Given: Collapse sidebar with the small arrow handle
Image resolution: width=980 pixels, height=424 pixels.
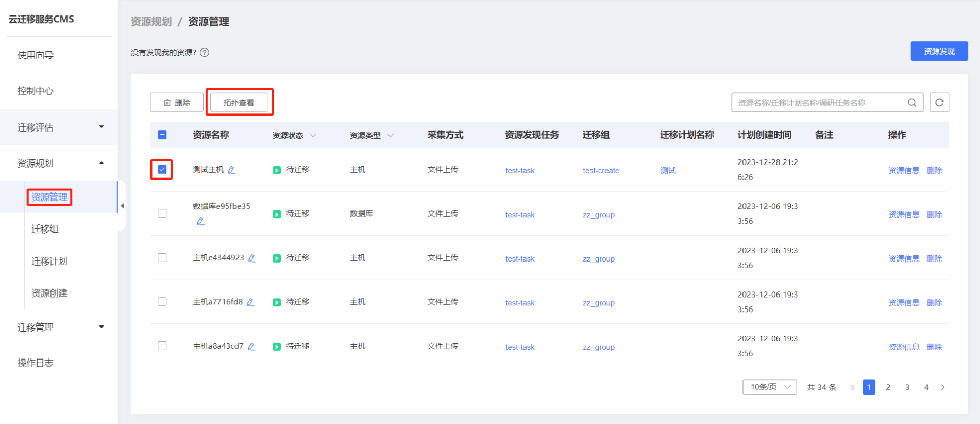Looking at the screenshot, I should coord(122,206).
